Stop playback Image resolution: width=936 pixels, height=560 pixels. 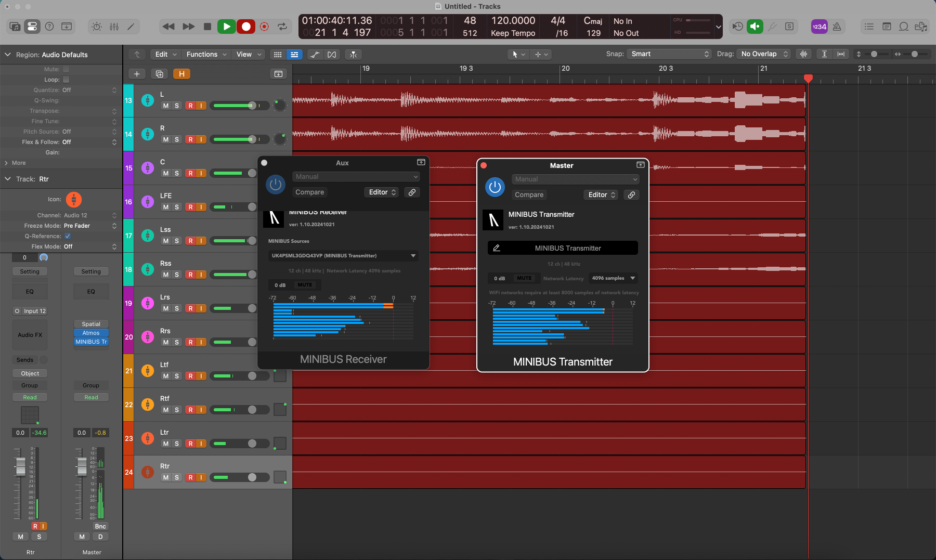coord(207,27)
